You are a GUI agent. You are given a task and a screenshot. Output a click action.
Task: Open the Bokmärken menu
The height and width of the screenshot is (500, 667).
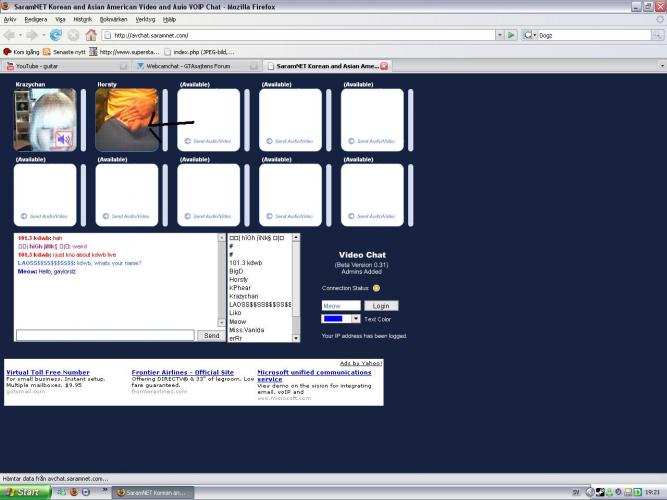pos(112,18)
